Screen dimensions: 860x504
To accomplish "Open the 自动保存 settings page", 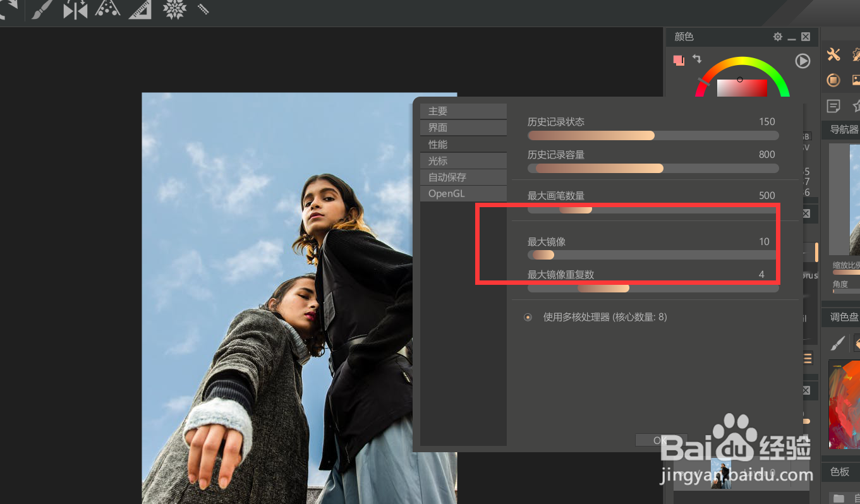I will point(463,177).
